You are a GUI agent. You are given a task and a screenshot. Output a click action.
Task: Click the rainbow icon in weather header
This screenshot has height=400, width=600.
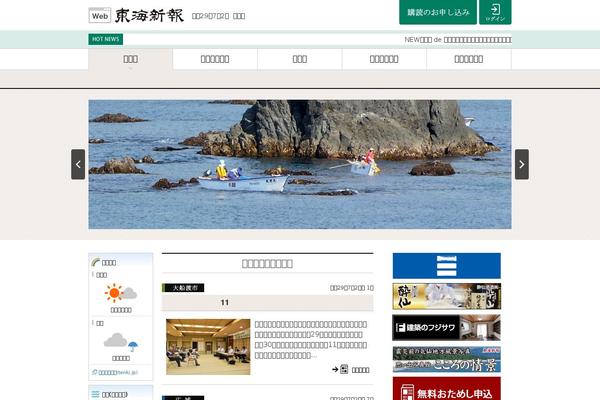point(95,262)
